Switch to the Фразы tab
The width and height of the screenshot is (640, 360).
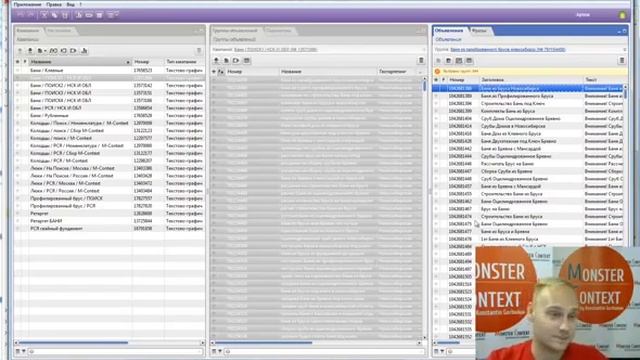pyautogui.click(x=479, y=31)
